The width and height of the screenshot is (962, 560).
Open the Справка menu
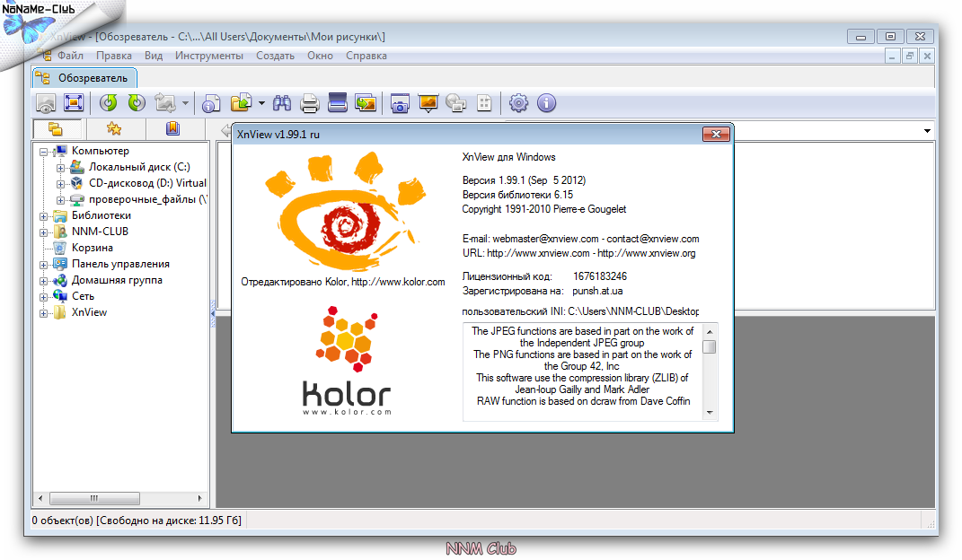tap(366, 56)
